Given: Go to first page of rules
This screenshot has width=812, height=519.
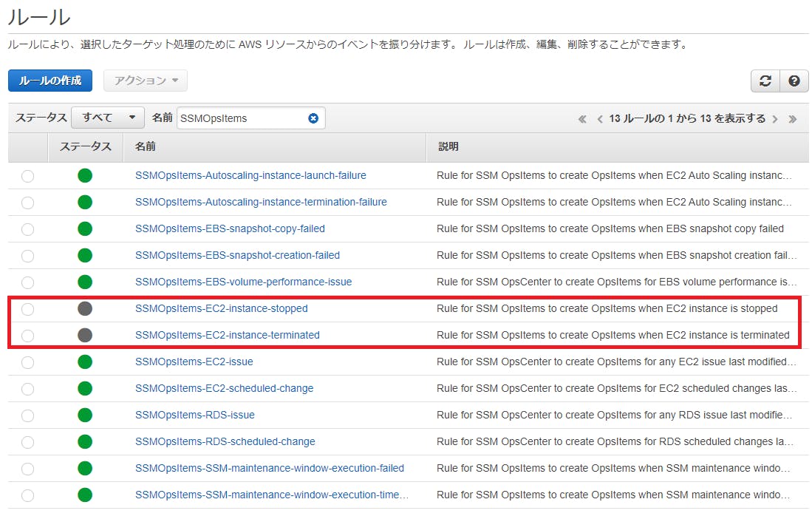Looking at the screenshot, I should coord(582,119).
